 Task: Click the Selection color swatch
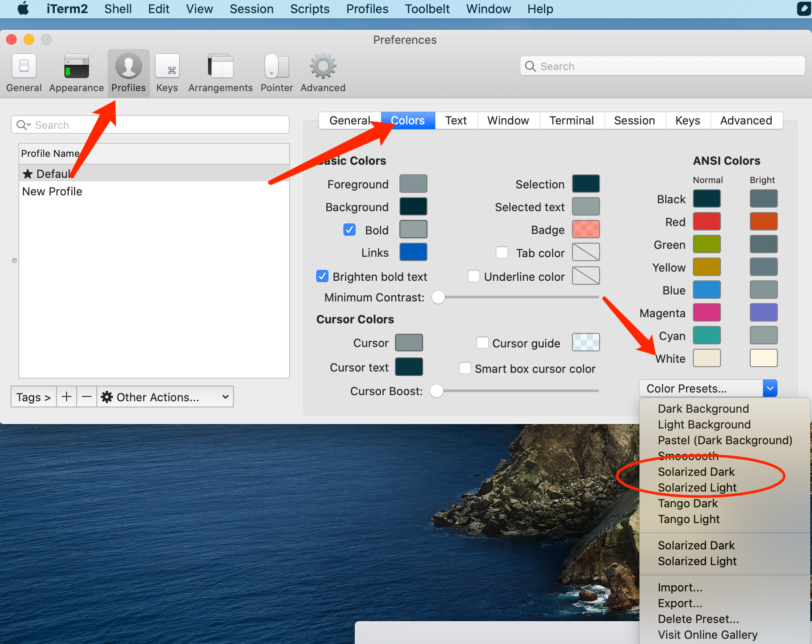click(586, 184)
